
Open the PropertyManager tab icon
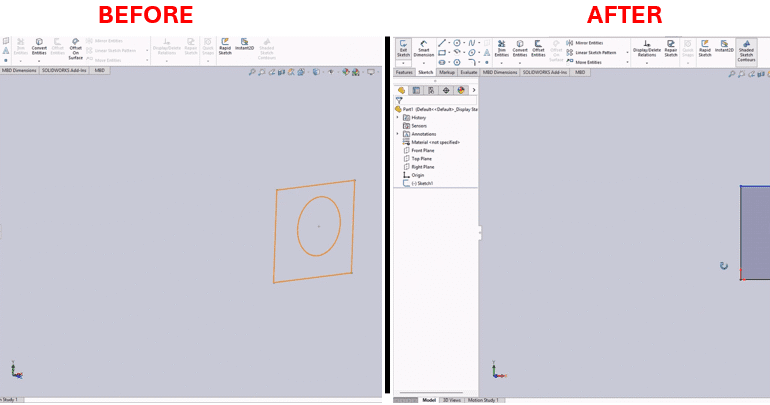coord(416,90)
